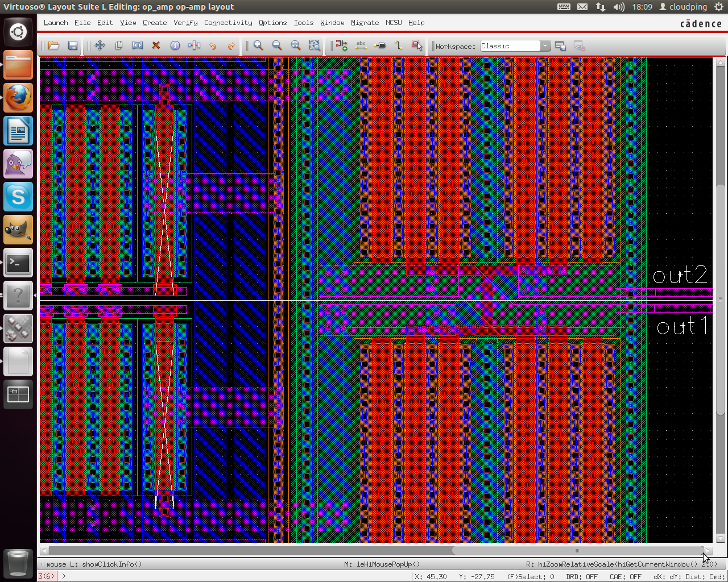Open the Migrate menu
The image size is (728, 582).
pos(365,23)
